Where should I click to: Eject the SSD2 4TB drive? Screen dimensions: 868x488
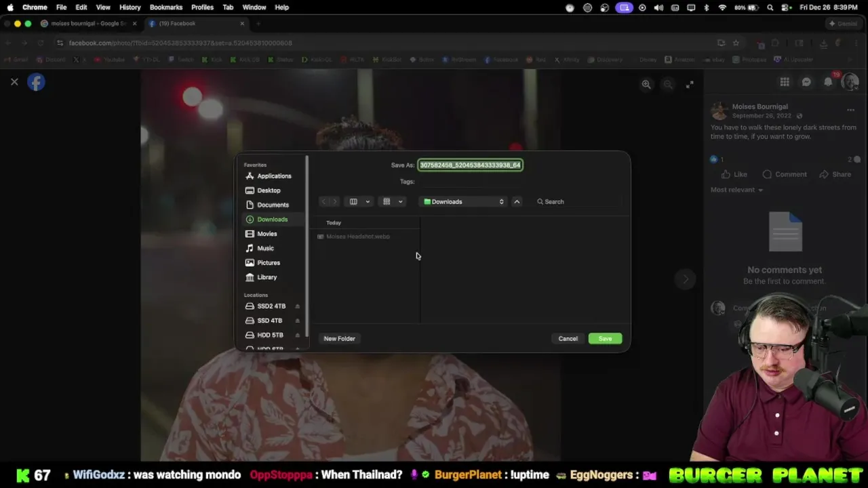[297, 306]
